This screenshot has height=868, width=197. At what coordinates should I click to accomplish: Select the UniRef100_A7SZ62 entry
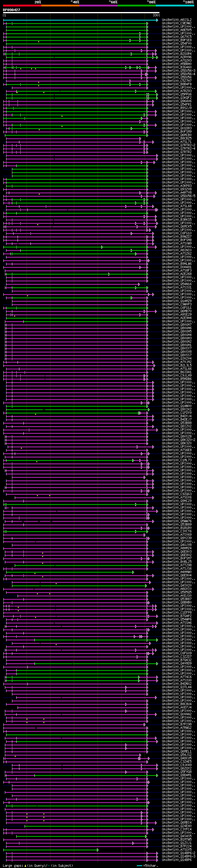177,253
